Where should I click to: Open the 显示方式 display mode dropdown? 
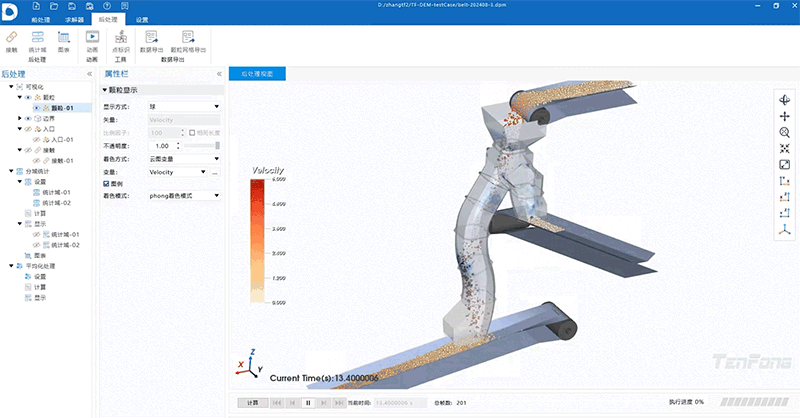pyautogui.click(x=184, y=106)
